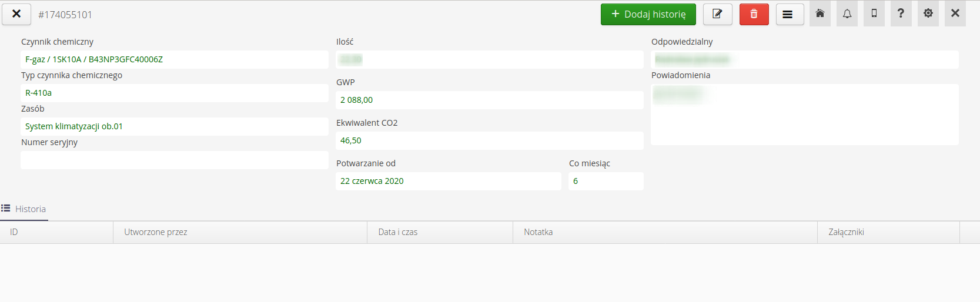Viewport: 980px width, 302px height.
Task: Open the hamburger menu icon
Action: [x=789, y=14]
